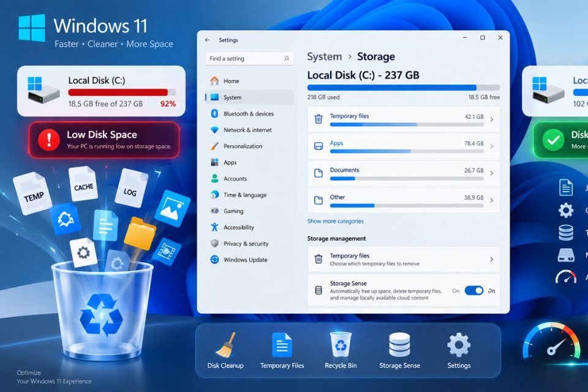Click the Time & language globe icon
This screenshot has width=588, height=392.
(x=214, y=195)
